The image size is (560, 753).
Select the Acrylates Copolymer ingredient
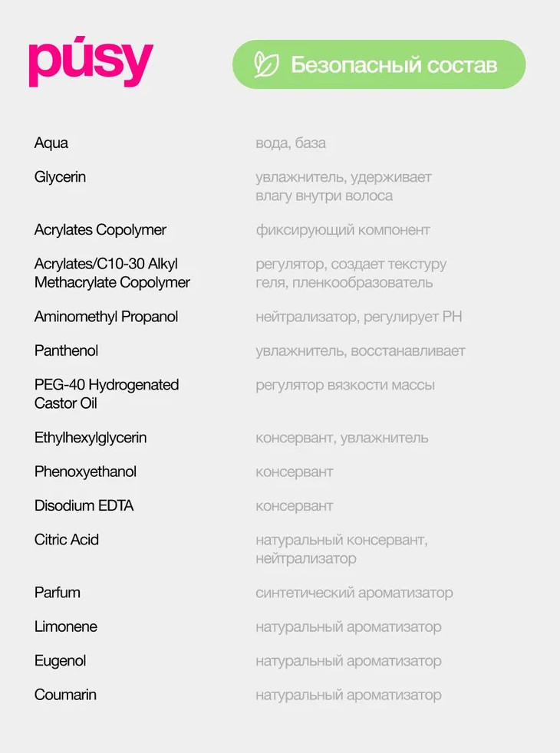100,230
